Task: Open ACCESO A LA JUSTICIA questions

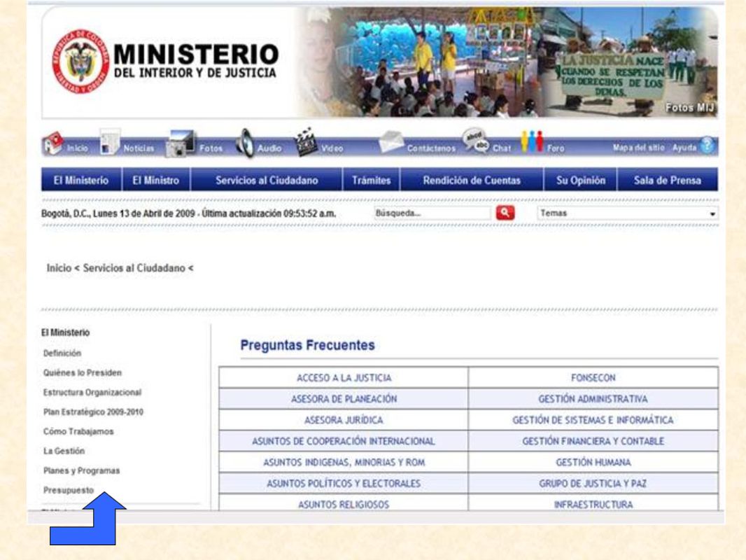Action: click(x=344, y=378)
